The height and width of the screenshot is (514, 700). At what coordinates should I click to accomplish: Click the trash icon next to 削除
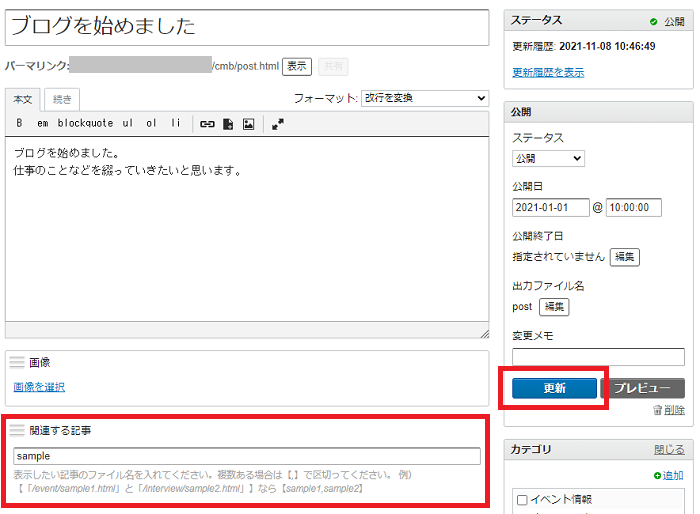[657, 410]
